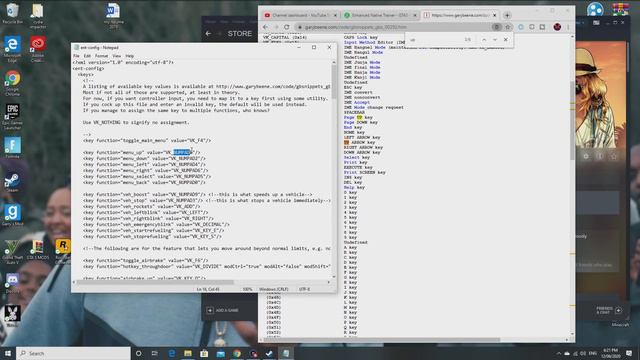640x360 pixels.
Task: Open Notepad's Help menu
Action: pyautogui.click(x=129, y=56)
